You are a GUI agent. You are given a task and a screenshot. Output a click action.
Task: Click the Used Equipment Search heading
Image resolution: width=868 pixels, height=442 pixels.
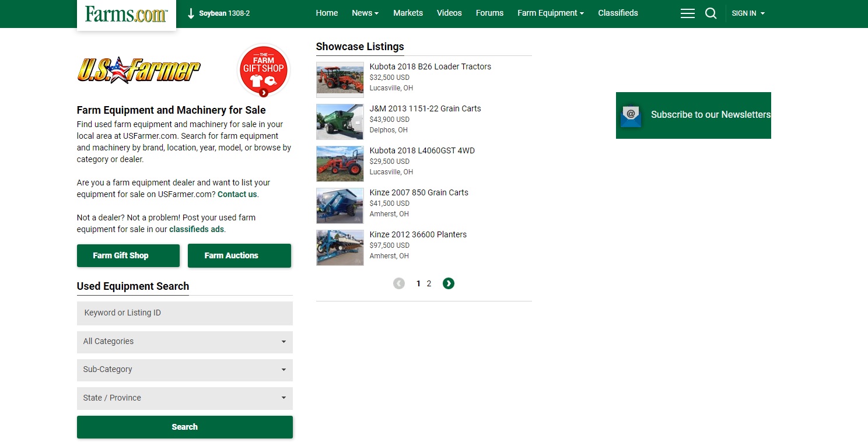(133, 286)
